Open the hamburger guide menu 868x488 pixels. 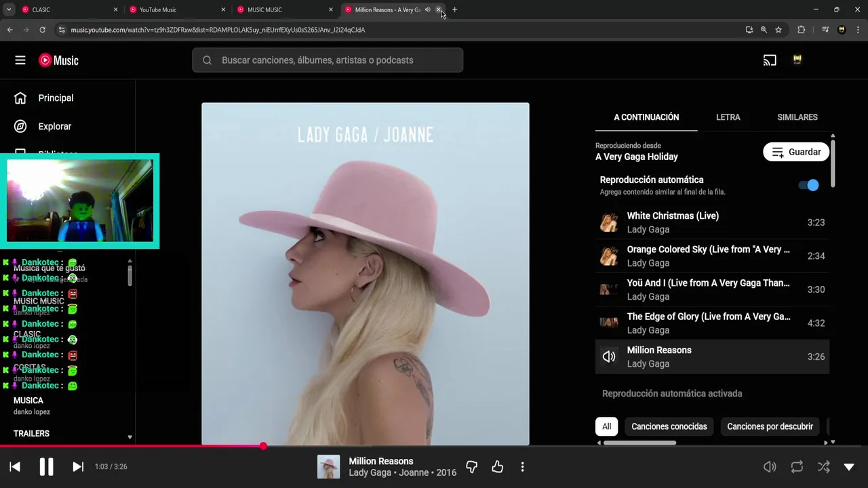click(x=20, y=60)
